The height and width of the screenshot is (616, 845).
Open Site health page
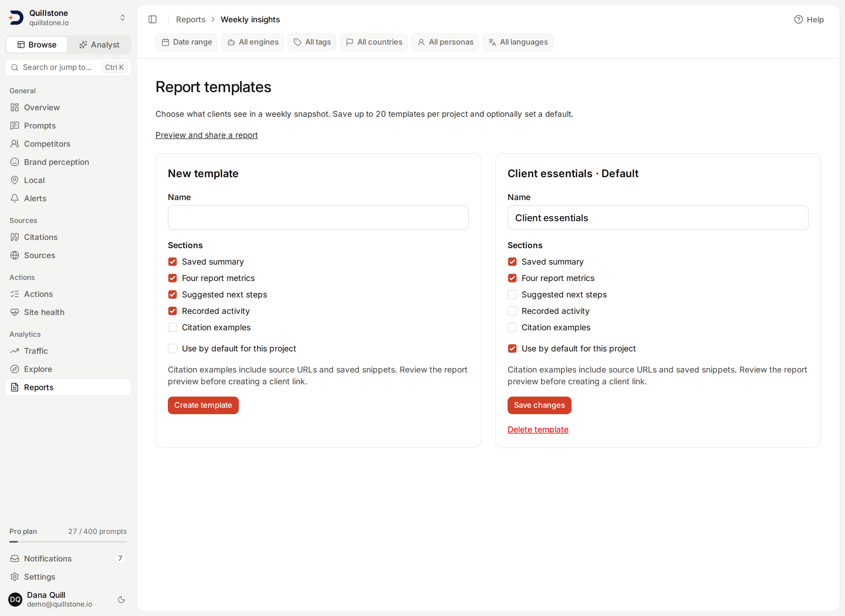coord(68,312)
